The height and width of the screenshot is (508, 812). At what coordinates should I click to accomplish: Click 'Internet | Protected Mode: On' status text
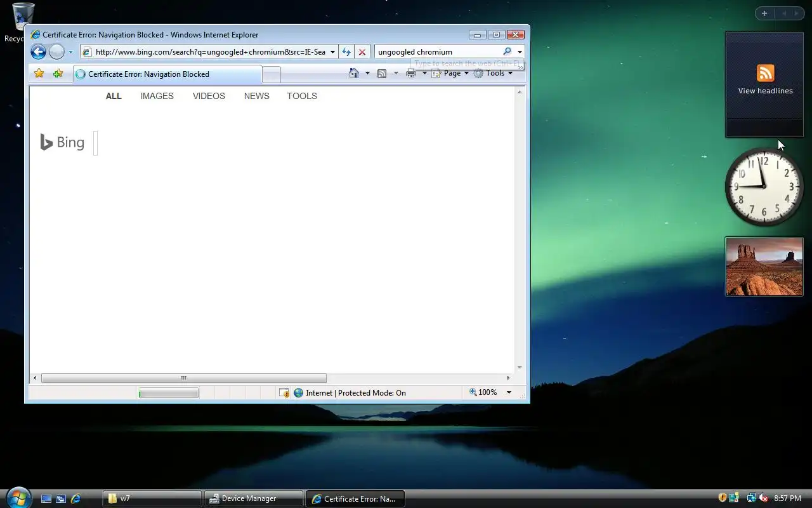point(356,393)
